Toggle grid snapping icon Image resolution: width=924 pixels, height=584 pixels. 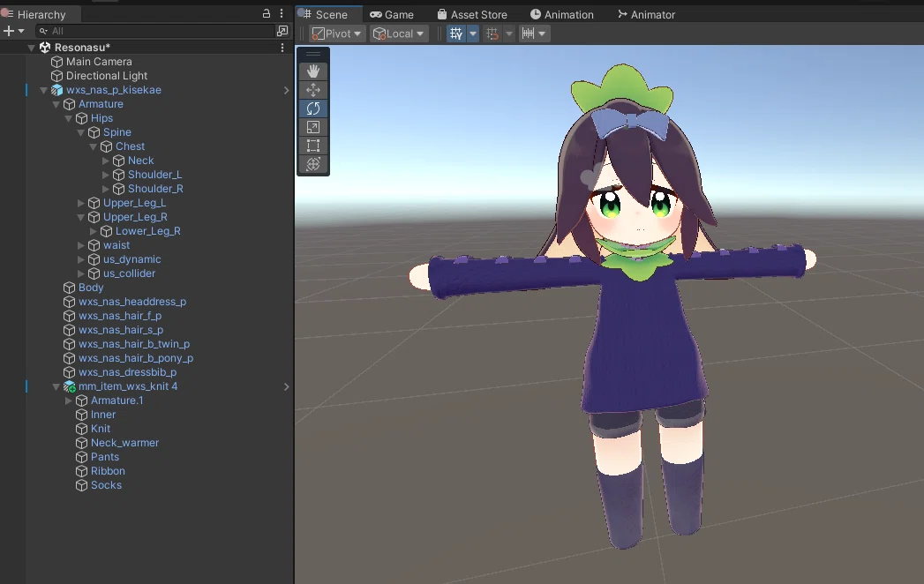pyautogui.click(x=492, y=34)
